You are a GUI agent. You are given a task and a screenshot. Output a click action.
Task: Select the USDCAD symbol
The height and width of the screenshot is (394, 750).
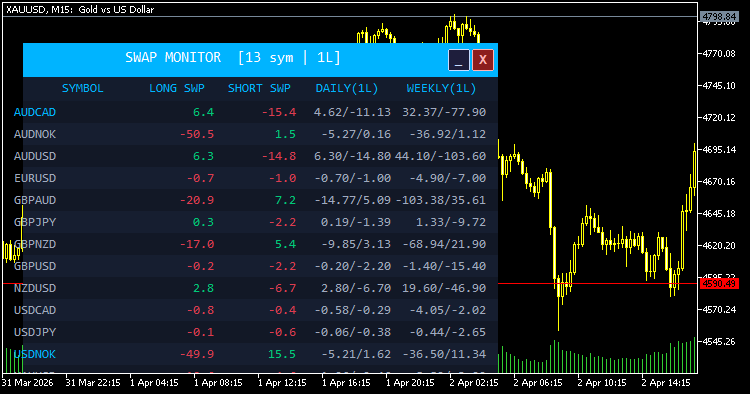click(x=35, y=310)
